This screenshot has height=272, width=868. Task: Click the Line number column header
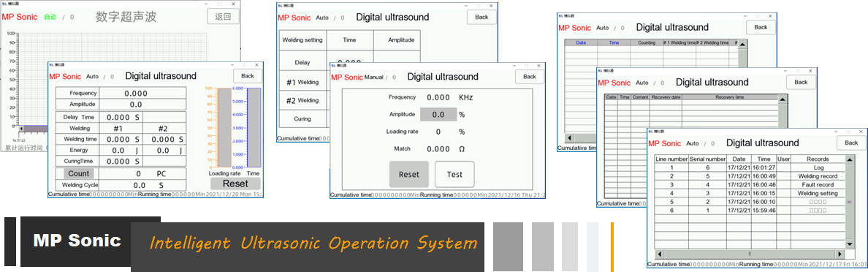point(671,159)
